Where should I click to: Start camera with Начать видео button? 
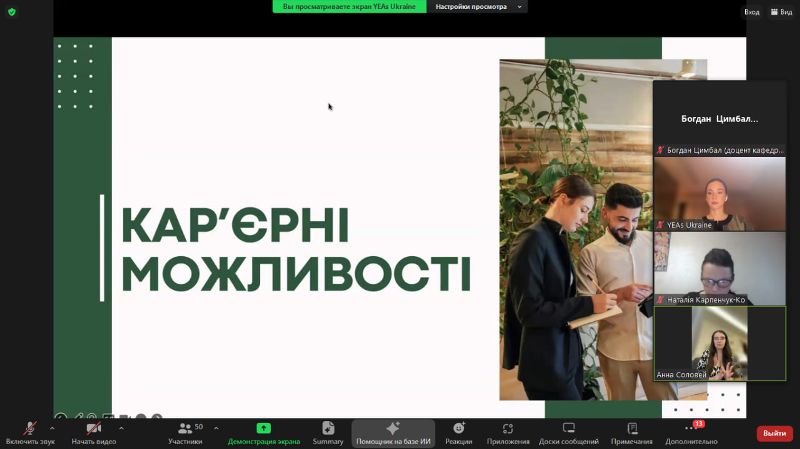(x=94, y=429)
